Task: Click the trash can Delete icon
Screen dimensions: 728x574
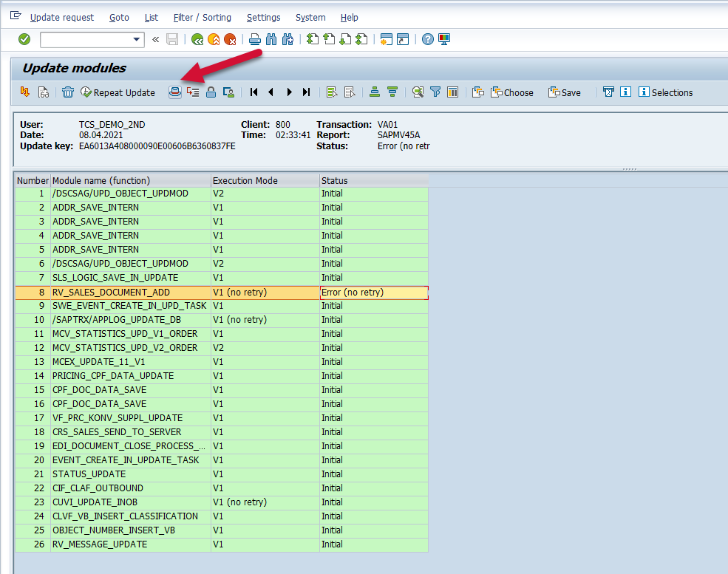Action: pyautogui.click(x=68, y=92)
